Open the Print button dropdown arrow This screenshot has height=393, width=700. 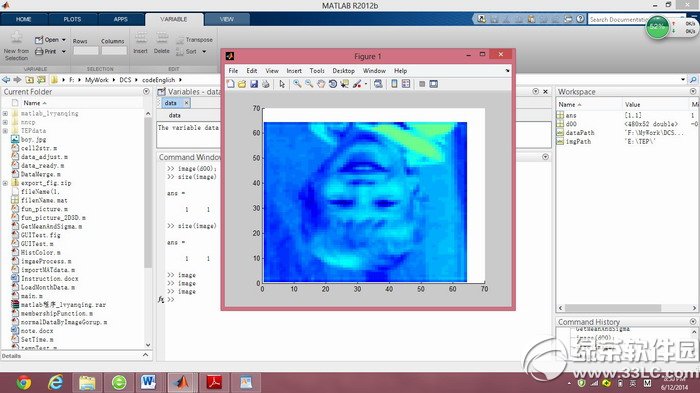coord(64,51)
